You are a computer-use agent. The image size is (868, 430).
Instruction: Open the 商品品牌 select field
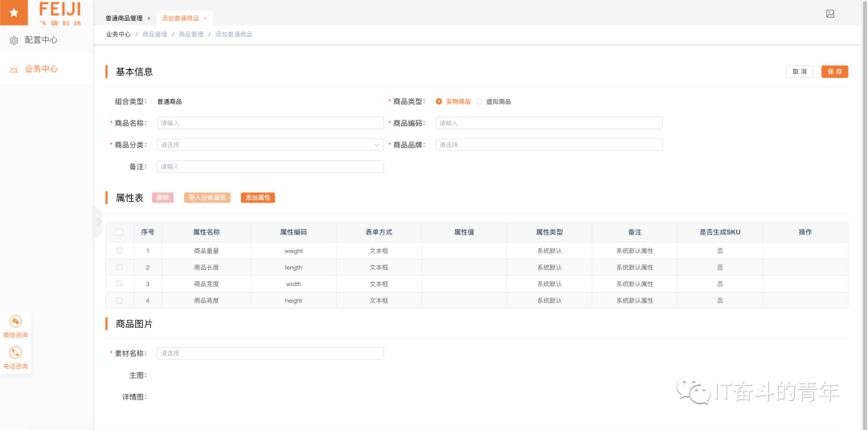pyautogui.click(x=549, y=145)
